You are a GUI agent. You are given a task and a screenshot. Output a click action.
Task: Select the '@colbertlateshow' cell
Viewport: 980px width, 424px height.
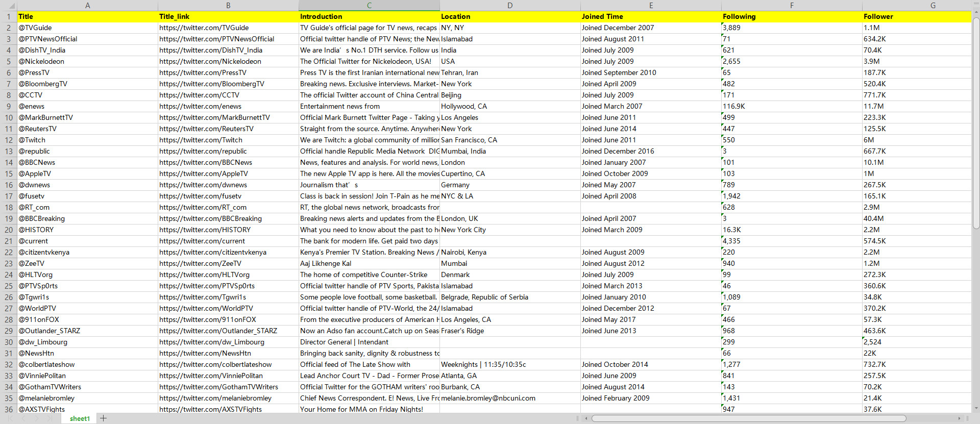tap(87, 364)
